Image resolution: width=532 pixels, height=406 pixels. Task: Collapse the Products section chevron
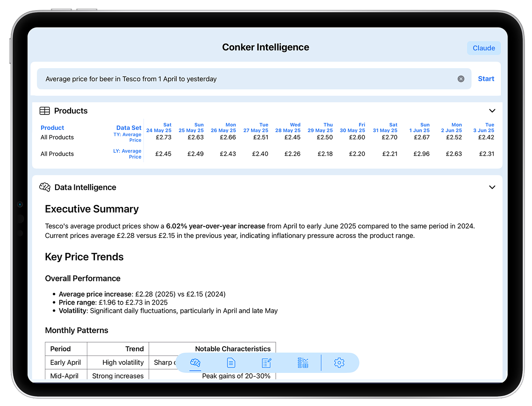(492, 111)
